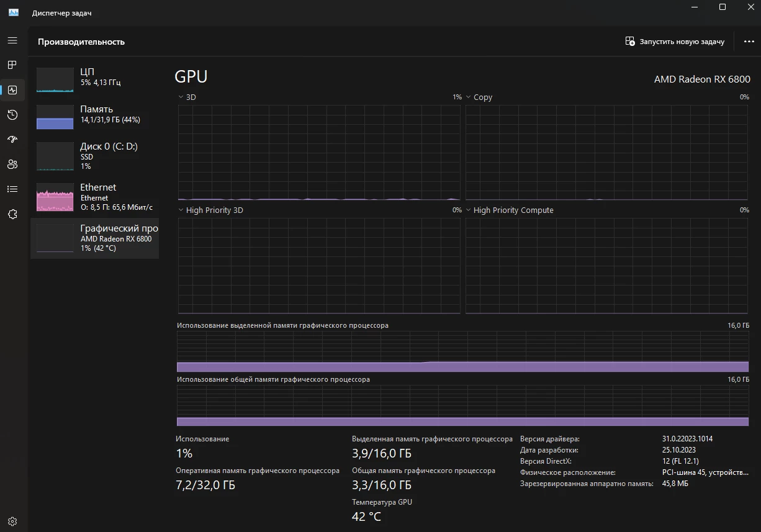Viewport: 761px width, 532px height.
Task: Click the Task Manager title bar icon
Action: [x=14, y=12]
